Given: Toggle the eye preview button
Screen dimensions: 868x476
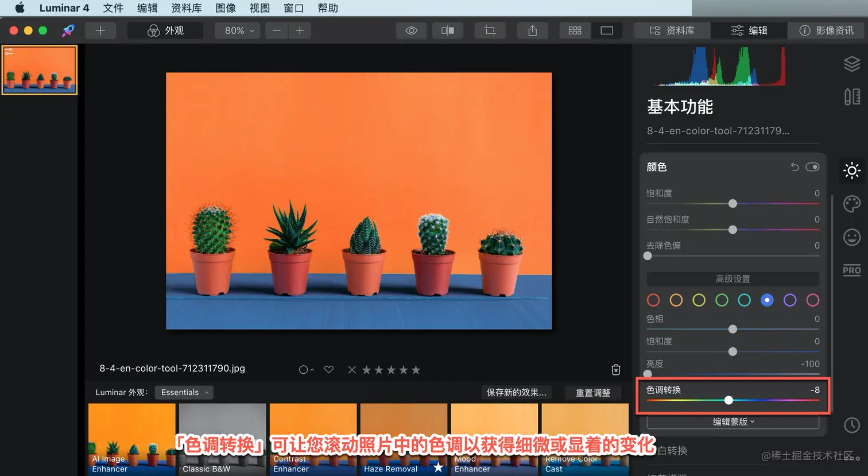Looking at the screenshot, I should [412, 30].
